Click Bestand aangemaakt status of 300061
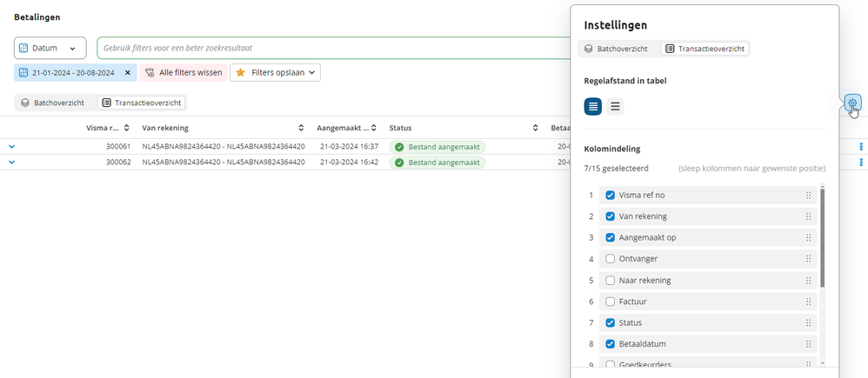The width and height of the screenshot is (868, 378). tap(437, 147)
